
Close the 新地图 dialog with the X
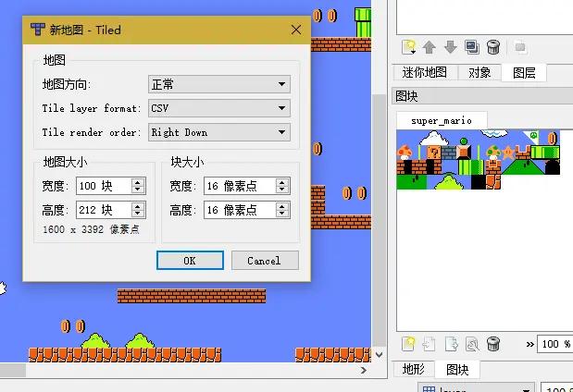(x=296, y=30)
